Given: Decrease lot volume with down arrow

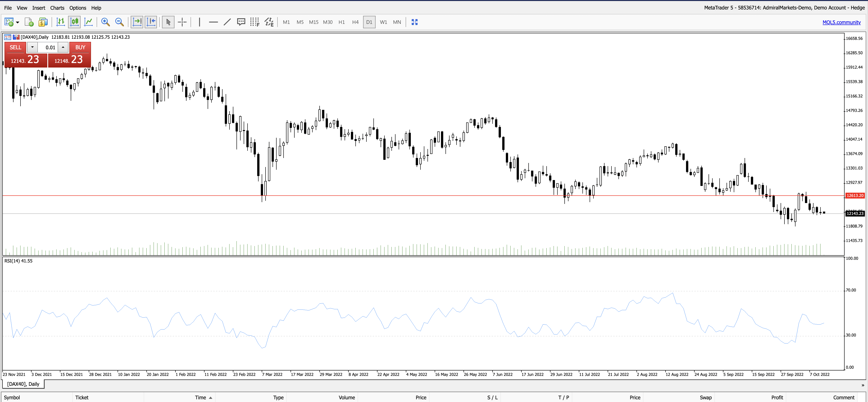Looking at the screenshot, I should (x=32, y=47).
